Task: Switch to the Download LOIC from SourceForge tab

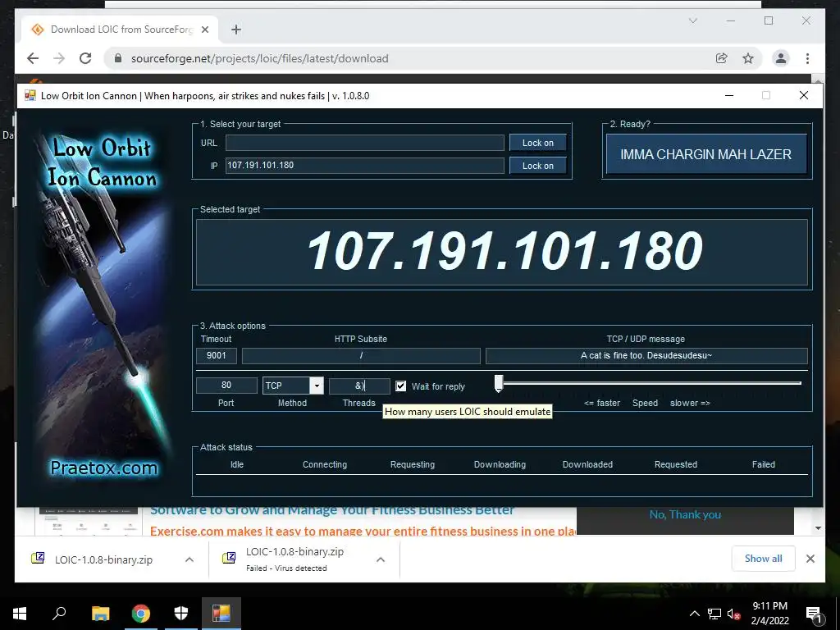Action: tap(121, 30)
